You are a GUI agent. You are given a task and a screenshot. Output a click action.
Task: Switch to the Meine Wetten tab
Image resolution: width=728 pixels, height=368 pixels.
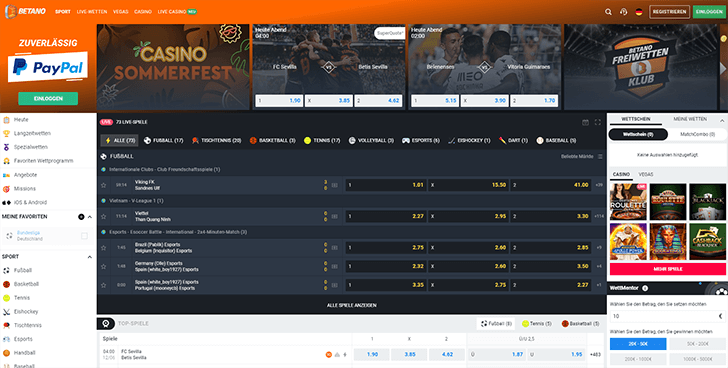coord(690,119)
